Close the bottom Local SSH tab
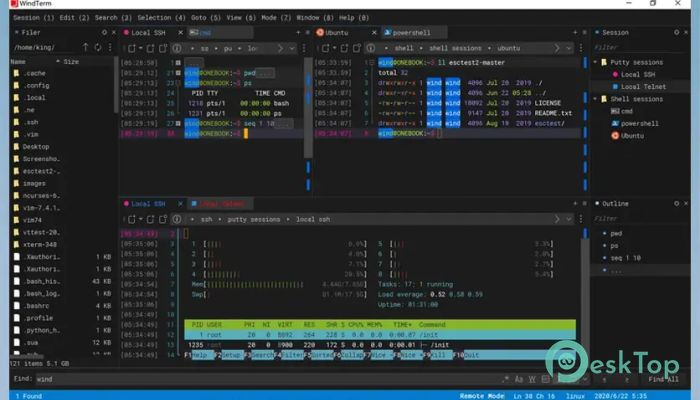 pyautogui.click(x=180, y=204)
